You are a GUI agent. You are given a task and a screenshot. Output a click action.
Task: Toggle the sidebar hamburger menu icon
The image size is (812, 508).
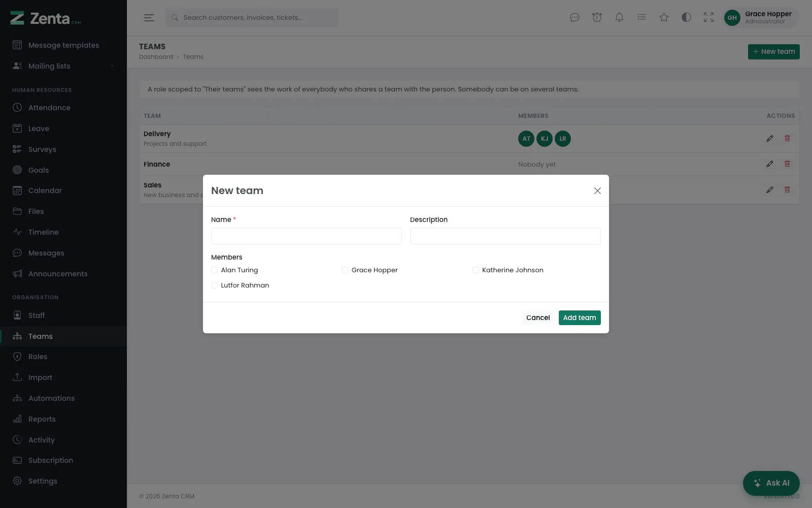149,18
